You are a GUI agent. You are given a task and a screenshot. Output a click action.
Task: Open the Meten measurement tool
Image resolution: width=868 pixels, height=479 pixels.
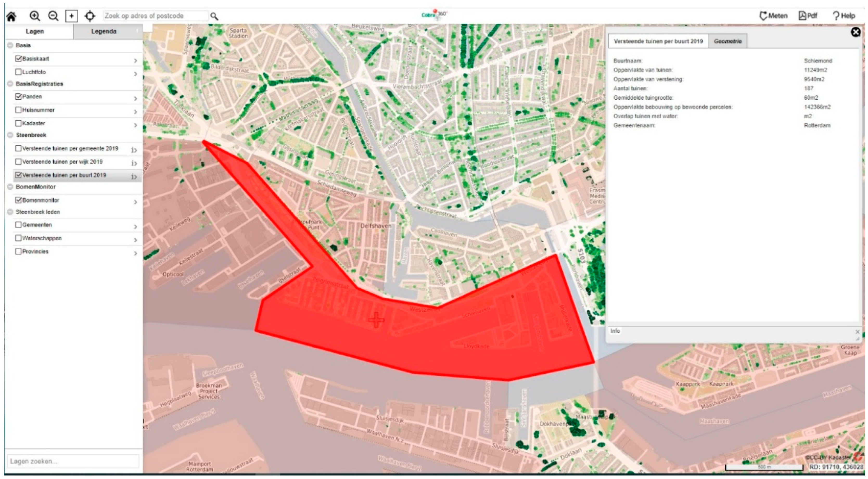773,16
